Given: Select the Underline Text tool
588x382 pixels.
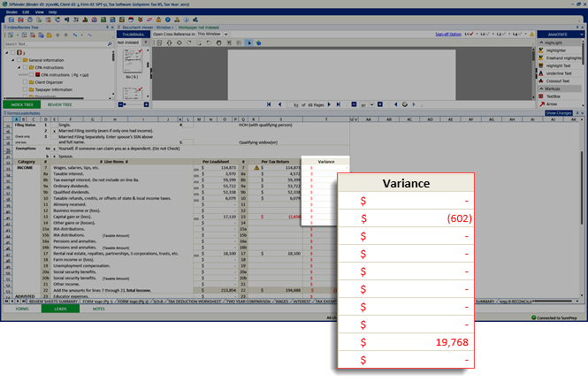Looking at the screenshot, I should (x=559, y=73).
